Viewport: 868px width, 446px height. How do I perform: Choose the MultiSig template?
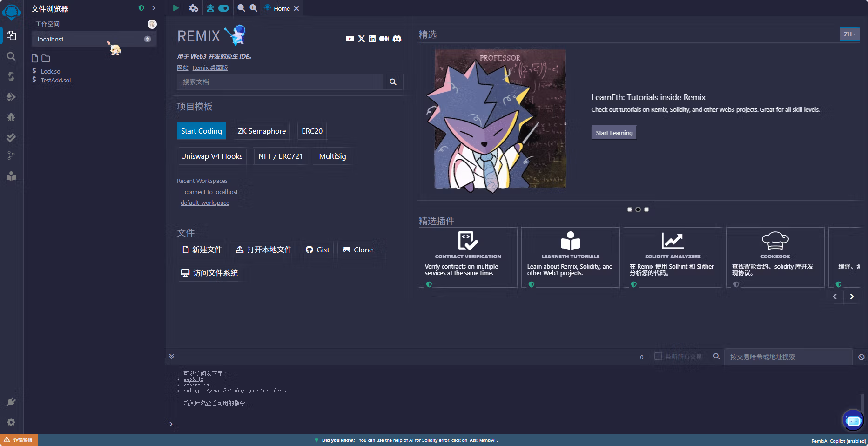(333, 156)
